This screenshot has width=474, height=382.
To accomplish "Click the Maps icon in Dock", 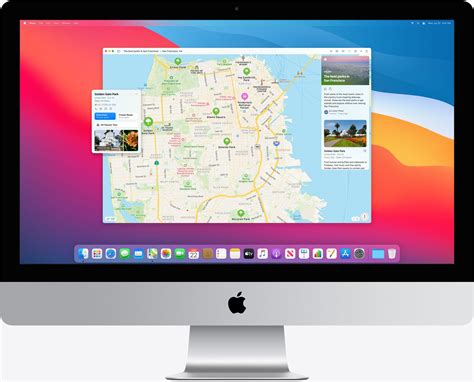I will pos(152,254).
